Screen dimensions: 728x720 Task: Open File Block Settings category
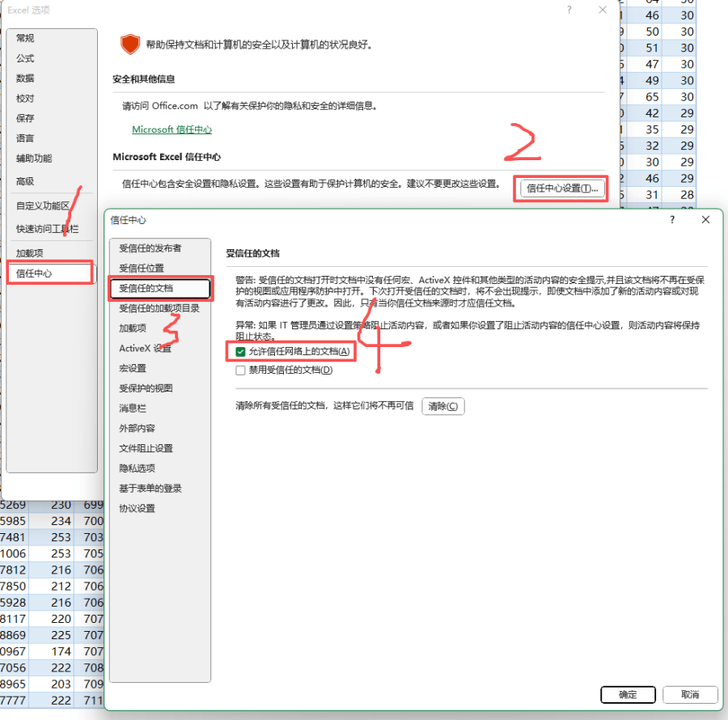[146, 448]
